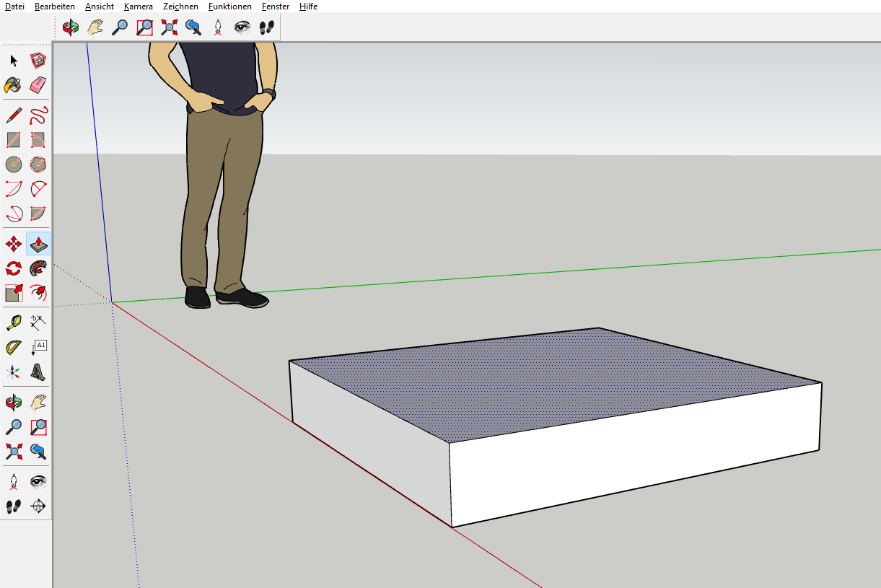Activate the Push/Pull tool

pos(38,244)
